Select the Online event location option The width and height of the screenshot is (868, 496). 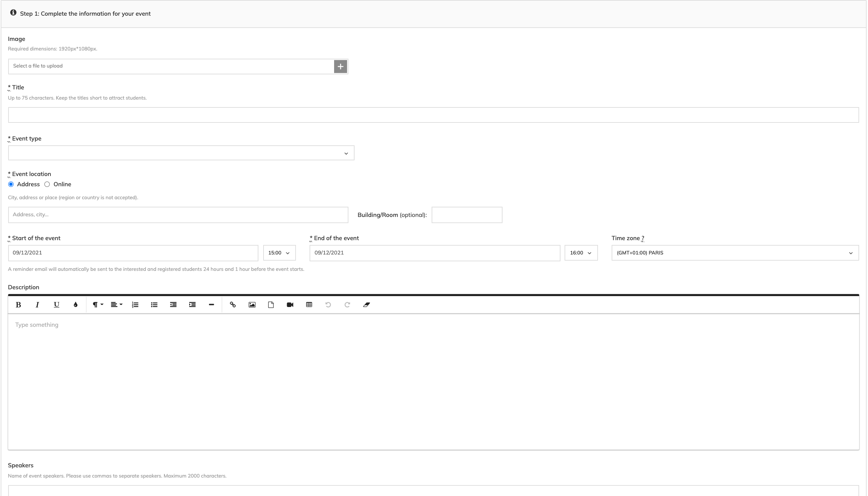click(47, 184)
